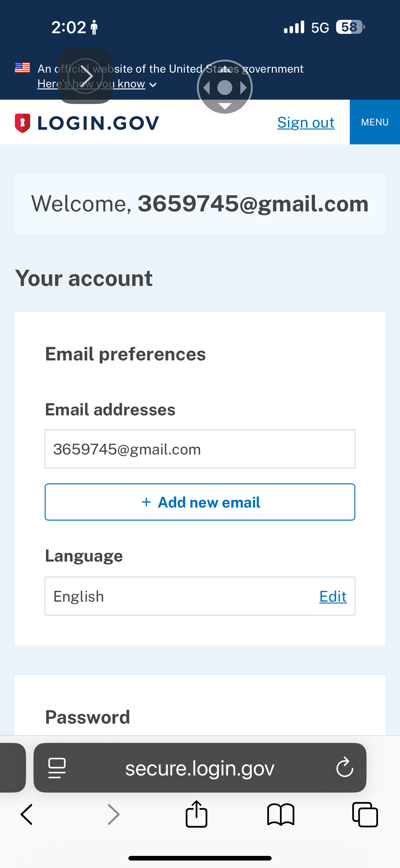Open page format reader menu icon
Viewport: 400px width, 868px height.
pyautogui.click(x=57, y=768)
